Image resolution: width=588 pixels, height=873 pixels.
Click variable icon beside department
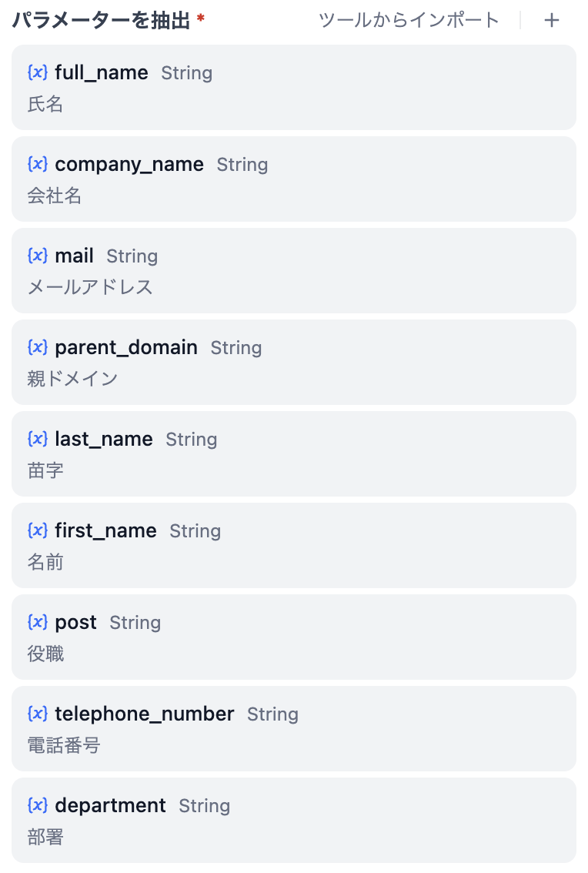(x=38, y=805)
